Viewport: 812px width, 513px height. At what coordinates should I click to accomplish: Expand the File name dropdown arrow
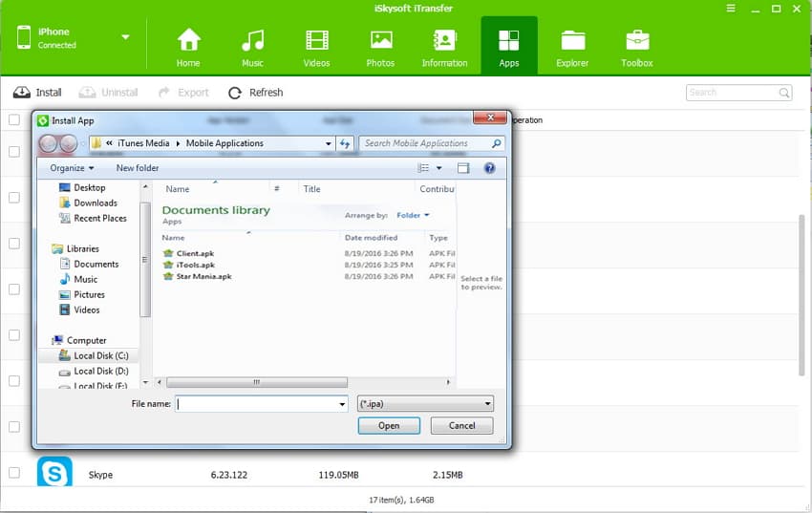pyautogui.click(x=342, y=404)
